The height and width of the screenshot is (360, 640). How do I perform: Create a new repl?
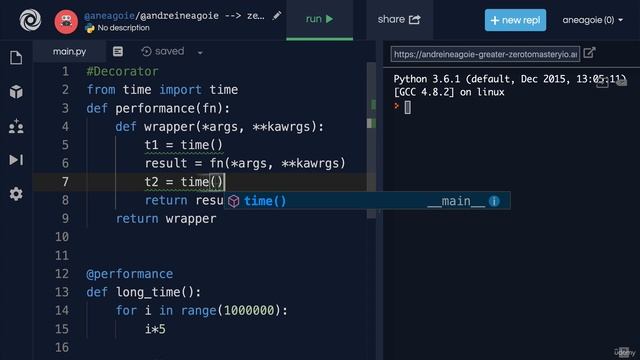click(515, 20)
